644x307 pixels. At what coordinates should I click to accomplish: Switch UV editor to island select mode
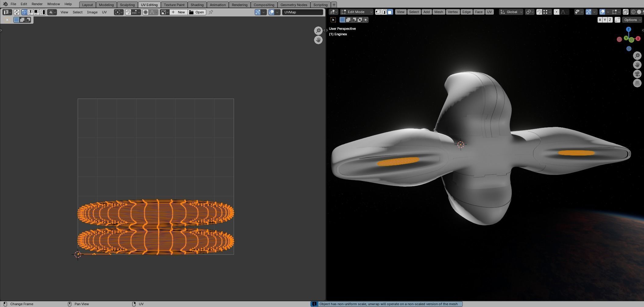pyautogui.click(x=42, y=12)
